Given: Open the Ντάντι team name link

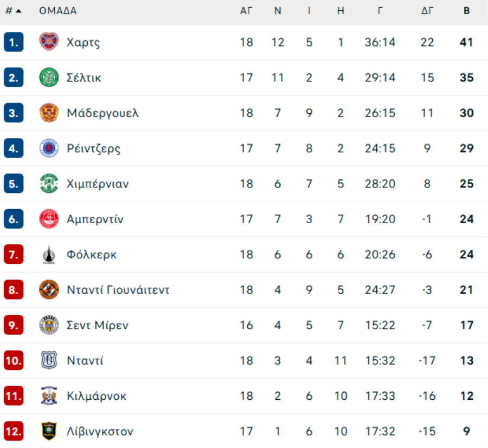Looking at the screenshot, I should click(85, 361).
